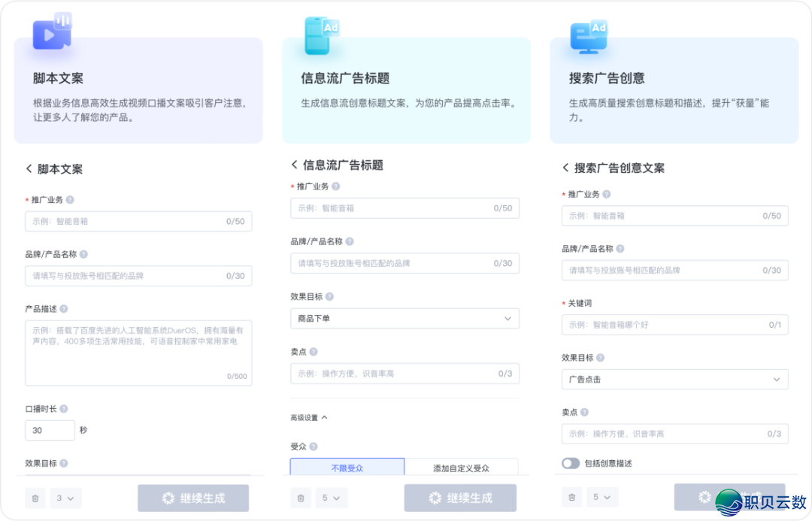Click help icon beside 产品描述 label
Screen dimensions: 812x521
tap(64, 309)
